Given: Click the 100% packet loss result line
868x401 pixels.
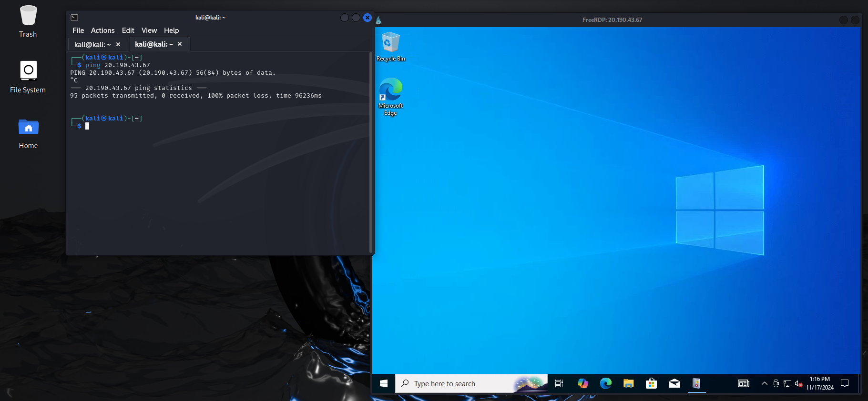Looking at the screenshot, I should (x=196, y=96).
